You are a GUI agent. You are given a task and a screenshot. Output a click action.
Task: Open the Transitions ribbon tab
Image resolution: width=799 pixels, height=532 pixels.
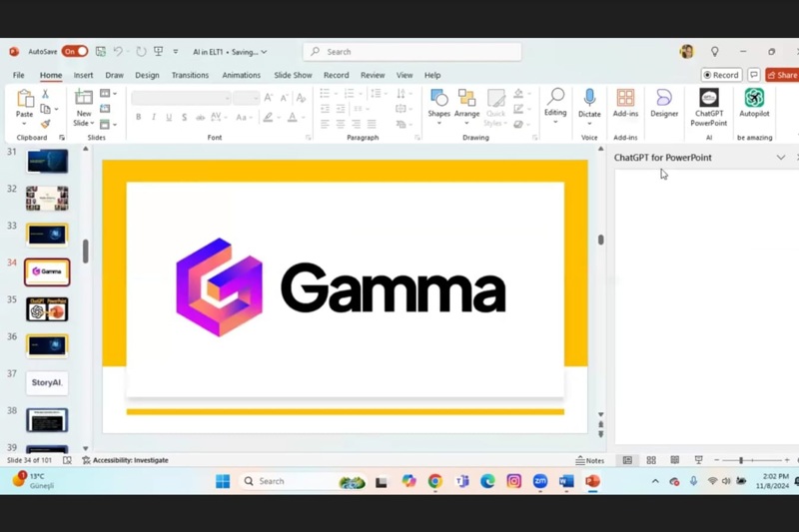[x=190, y=75]
